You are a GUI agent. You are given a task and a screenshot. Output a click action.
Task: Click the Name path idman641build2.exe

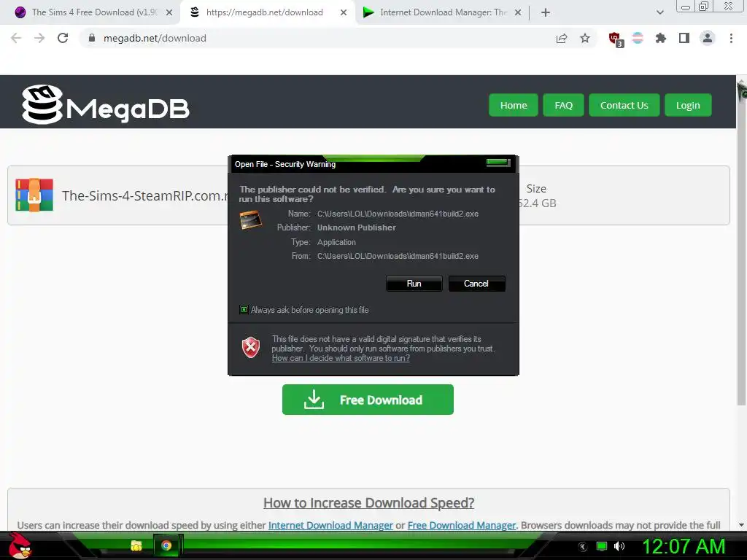[x=398, y=214]
